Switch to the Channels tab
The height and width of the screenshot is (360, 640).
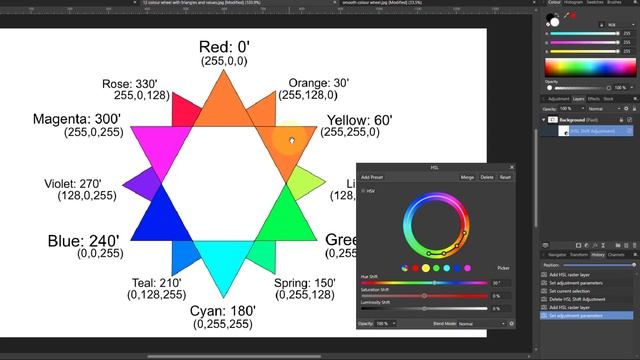click(616, 255)
